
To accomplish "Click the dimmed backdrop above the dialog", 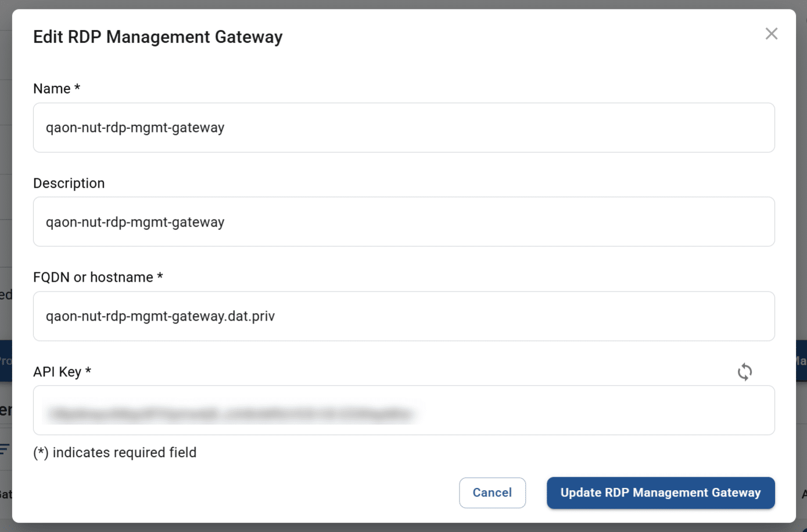I will click(x=403, y=4).
